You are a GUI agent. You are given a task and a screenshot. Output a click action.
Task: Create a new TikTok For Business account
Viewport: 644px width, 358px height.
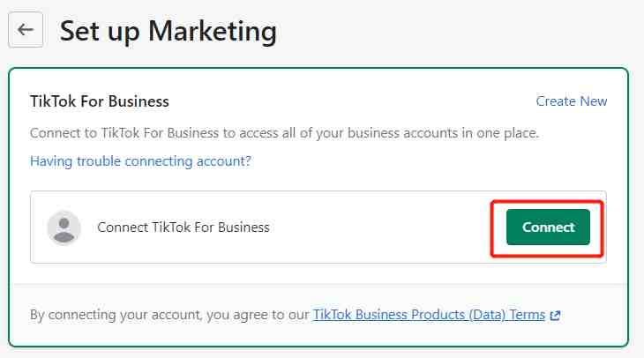click(x=572, y=101)
